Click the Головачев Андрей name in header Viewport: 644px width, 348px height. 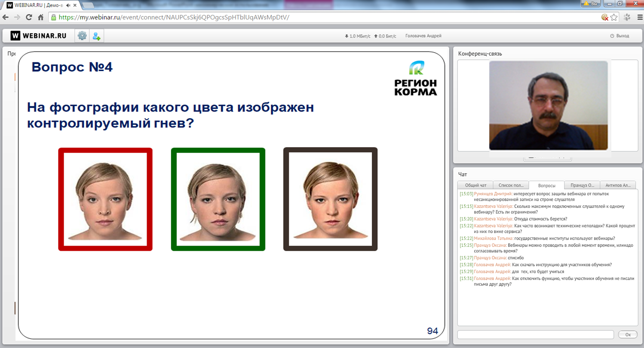pyautogui.click(x=423, y=36)
